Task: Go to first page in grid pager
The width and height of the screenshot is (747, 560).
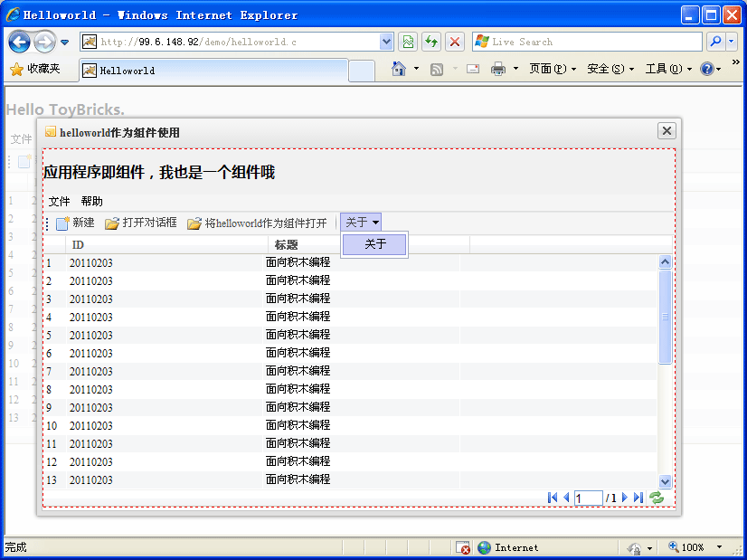Action: point(553,498)
